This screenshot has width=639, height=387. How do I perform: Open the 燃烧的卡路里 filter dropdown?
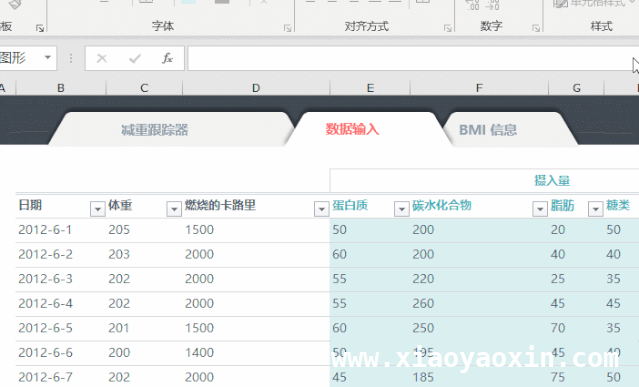pos(322,209)
